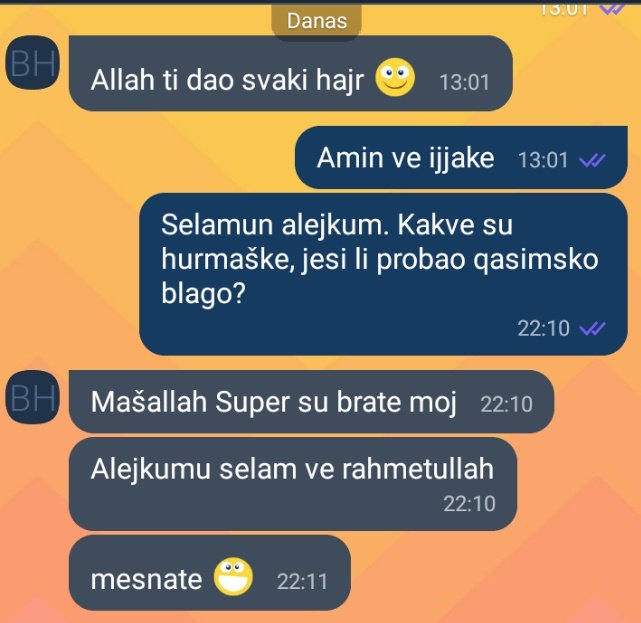Tap the partially visible checkmarks at top right

point(612,9)
